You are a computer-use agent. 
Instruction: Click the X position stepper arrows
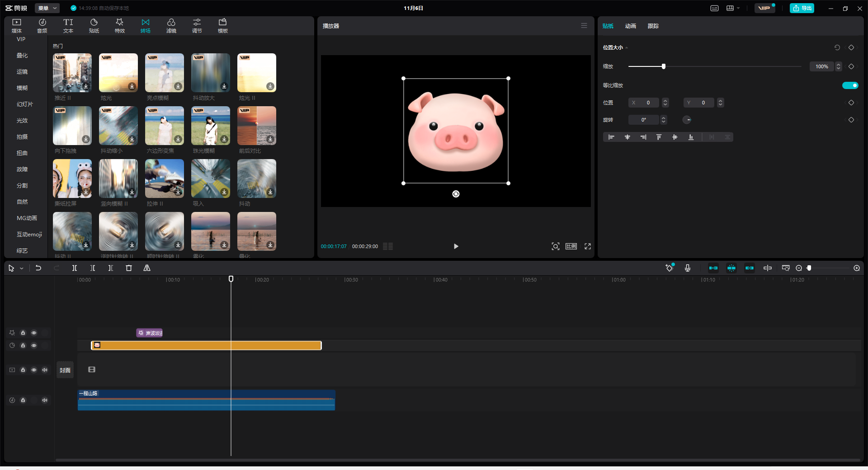[665, 103]
